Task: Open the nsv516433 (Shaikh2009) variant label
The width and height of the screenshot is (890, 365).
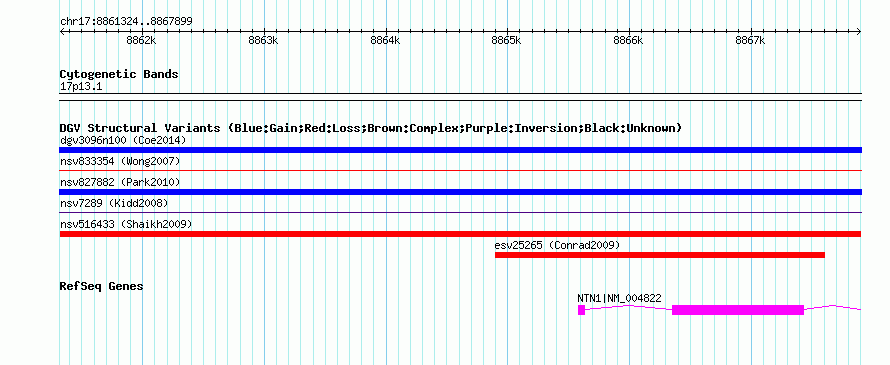Action: [126, 224]
